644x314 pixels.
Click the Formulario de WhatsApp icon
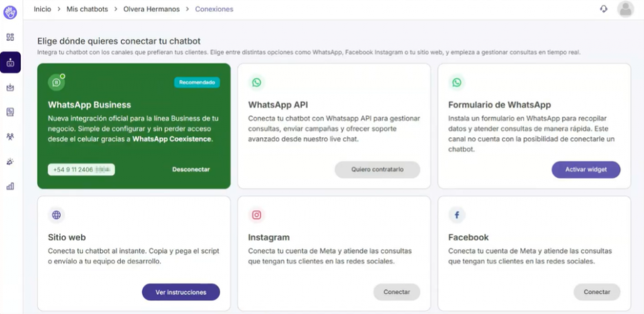pos(457,82)
